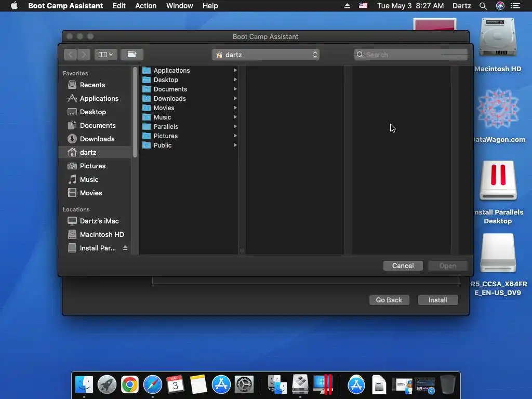This screenshot has width=532, height=399.
Task: Expand the Parallels folder row arrow
Action: tap(235, 126)
